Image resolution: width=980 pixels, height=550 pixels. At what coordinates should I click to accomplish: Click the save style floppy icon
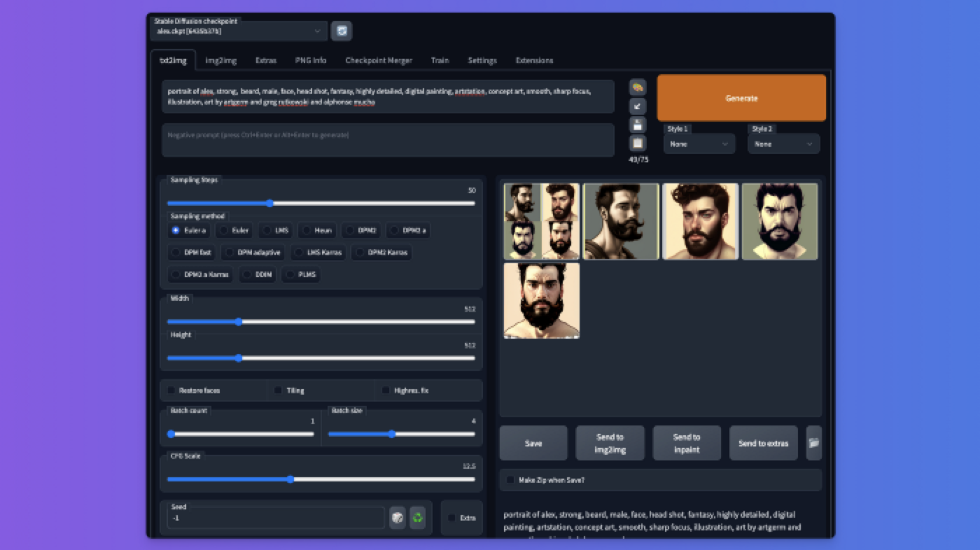(638, 125)
